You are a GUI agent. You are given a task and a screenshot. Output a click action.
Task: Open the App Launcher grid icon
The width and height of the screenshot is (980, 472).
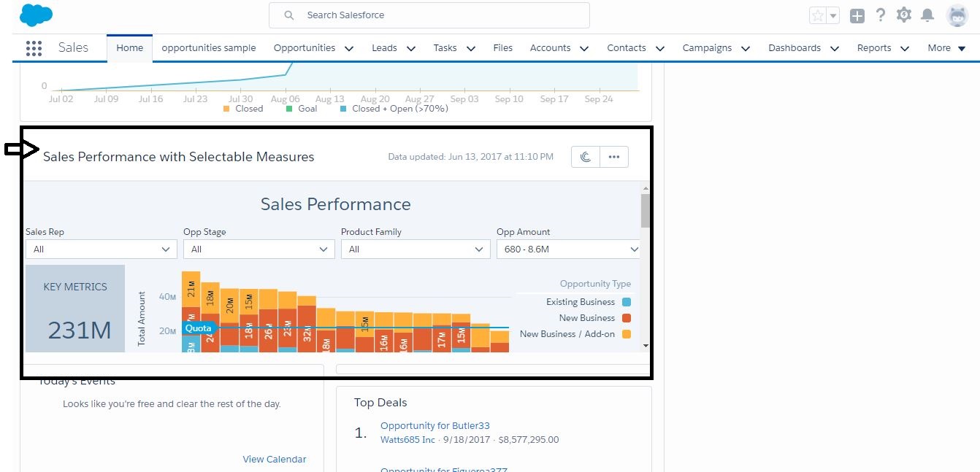(34, 48)
